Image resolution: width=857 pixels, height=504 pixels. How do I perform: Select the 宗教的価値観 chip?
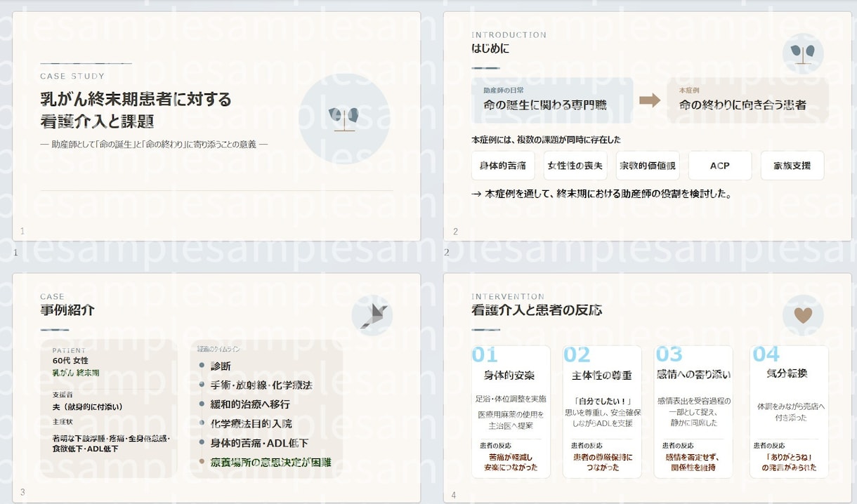tap(647, 166)
